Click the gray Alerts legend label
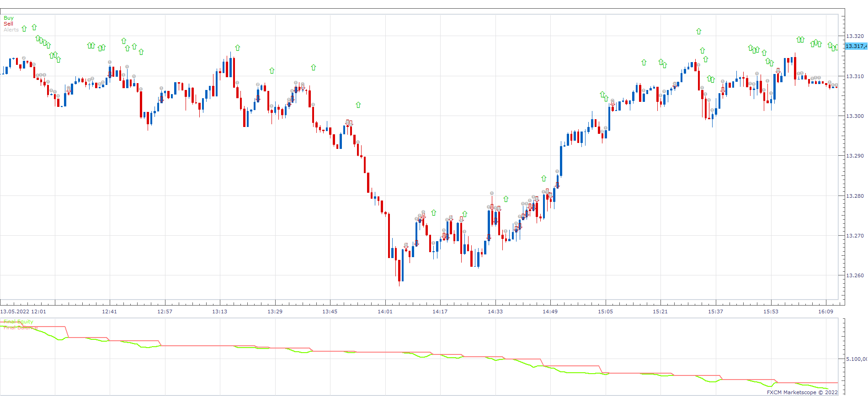Image resolution: width=868 pixels, height=396 pixels. (x=11, y=30)
